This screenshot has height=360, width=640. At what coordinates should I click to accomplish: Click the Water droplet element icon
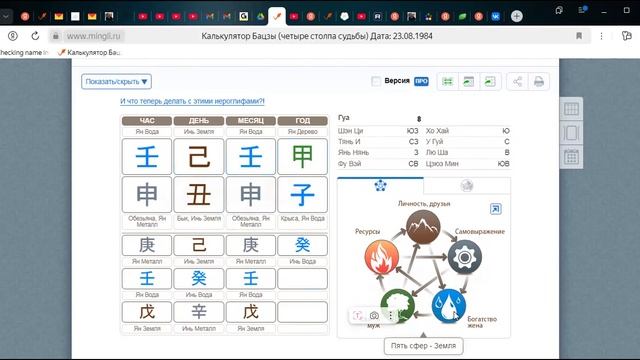pos(449,306)
